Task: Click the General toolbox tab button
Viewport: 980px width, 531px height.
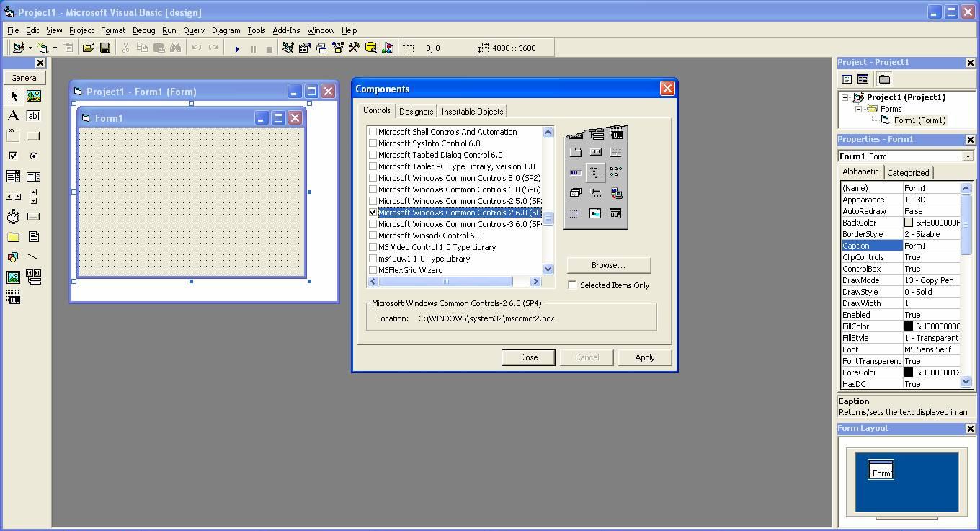Action: (x=24, y=78)
